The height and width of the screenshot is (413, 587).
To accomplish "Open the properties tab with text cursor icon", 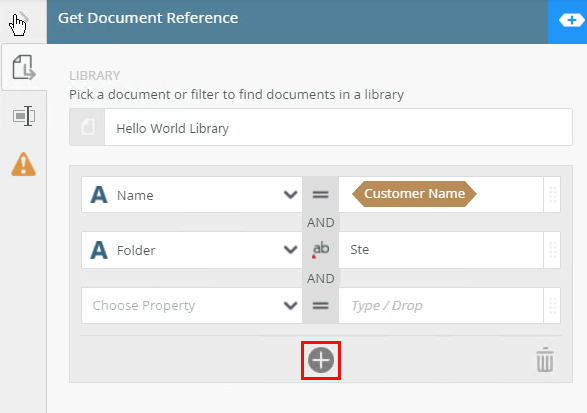I will click(x=24, y=116).
